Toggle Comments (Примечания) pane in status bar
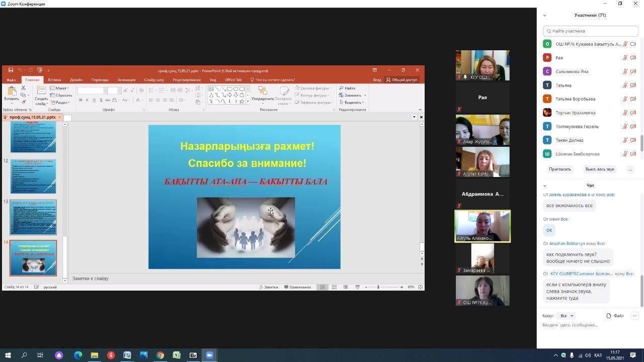The height and width of the screenshot is (362, 644). 297,287
